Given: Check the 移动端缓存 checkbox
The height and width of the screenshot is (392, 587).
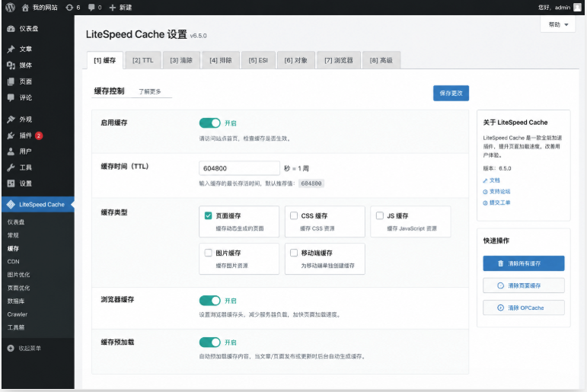Looking at the screenshot, I should (294, 253).
